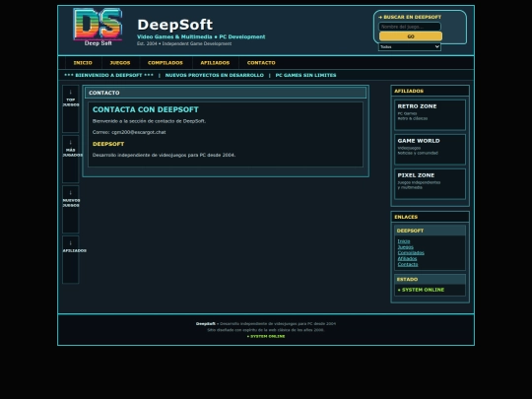Click the Afiliados sidebar panel header
The height and width of the screenshot is (399, 532).
click(x=430, y=91)
